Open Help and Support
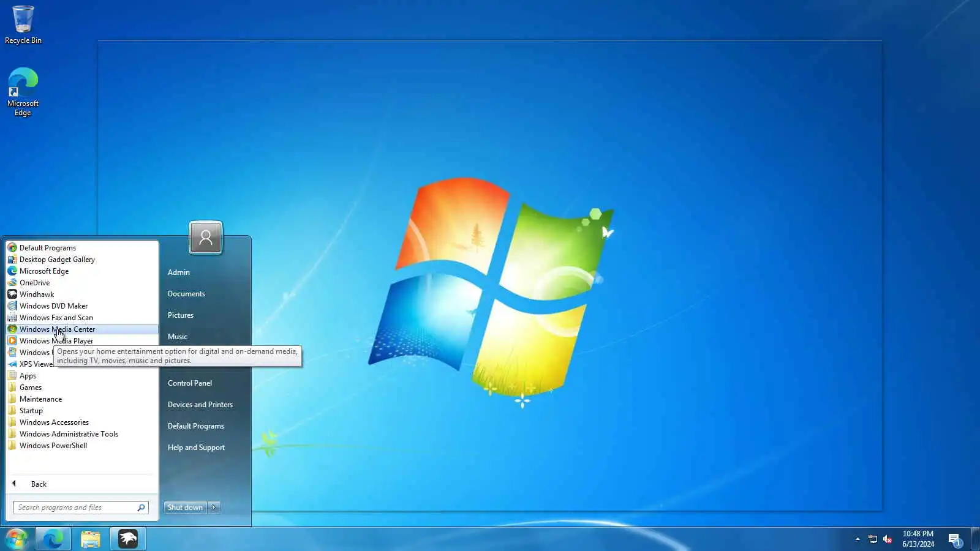 (196, 448)
